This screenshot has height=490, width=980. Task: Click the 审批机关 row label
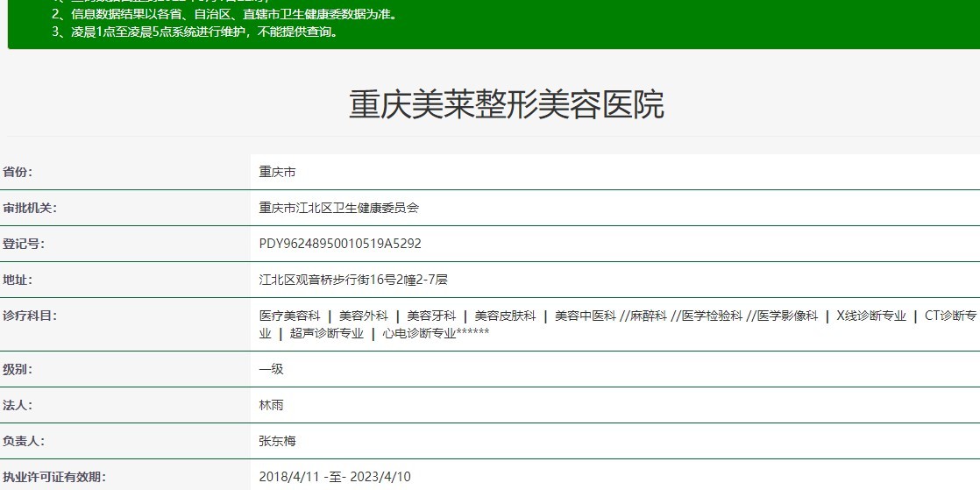[30, 208]
